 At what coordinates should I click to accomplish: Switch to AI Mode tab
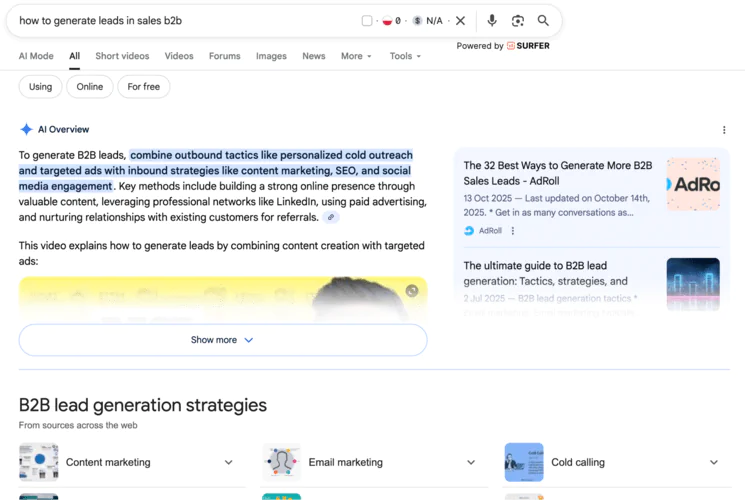36,56
